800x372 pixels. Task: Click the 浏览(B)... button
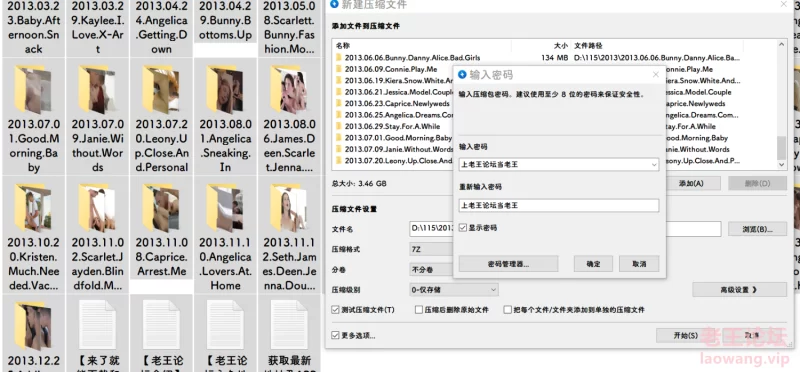[x=757, y=229]
